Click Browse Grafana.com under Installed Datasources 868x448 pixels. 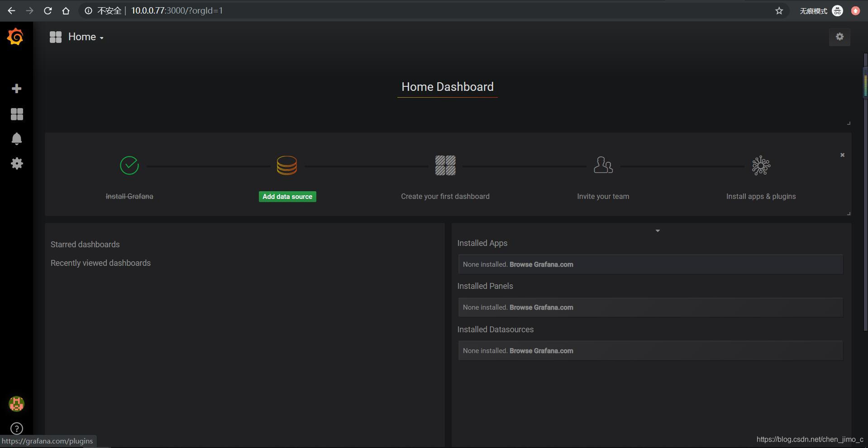[541, 351]
